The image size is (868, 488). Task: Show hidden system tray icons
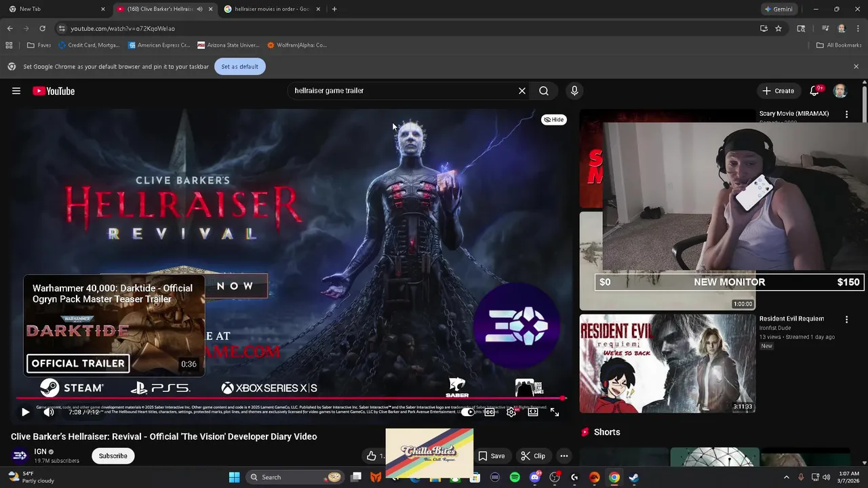point(786,477)
